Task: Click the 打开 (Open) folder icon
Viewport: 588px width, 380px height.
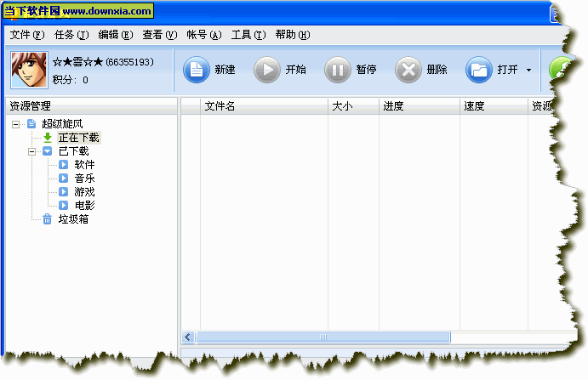Action: (479, 70)
